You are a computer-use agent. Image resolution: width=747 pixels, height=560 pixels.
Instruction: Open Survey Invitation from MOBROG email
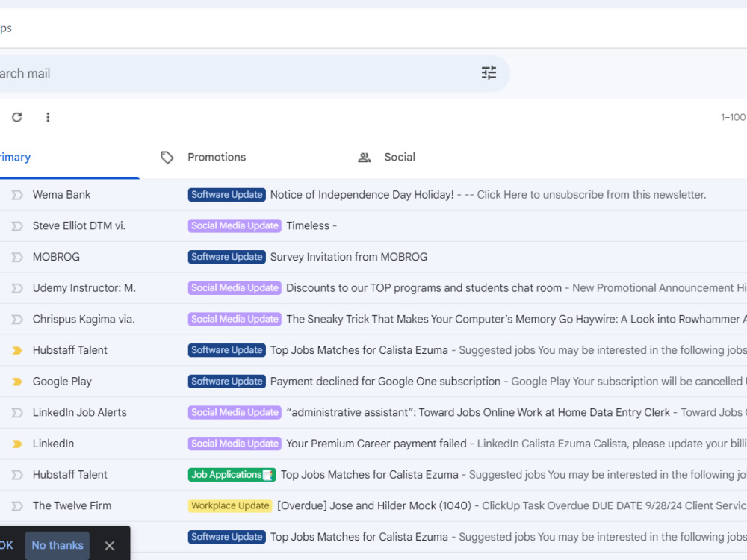pyautogui.click(x=349, y=257)
